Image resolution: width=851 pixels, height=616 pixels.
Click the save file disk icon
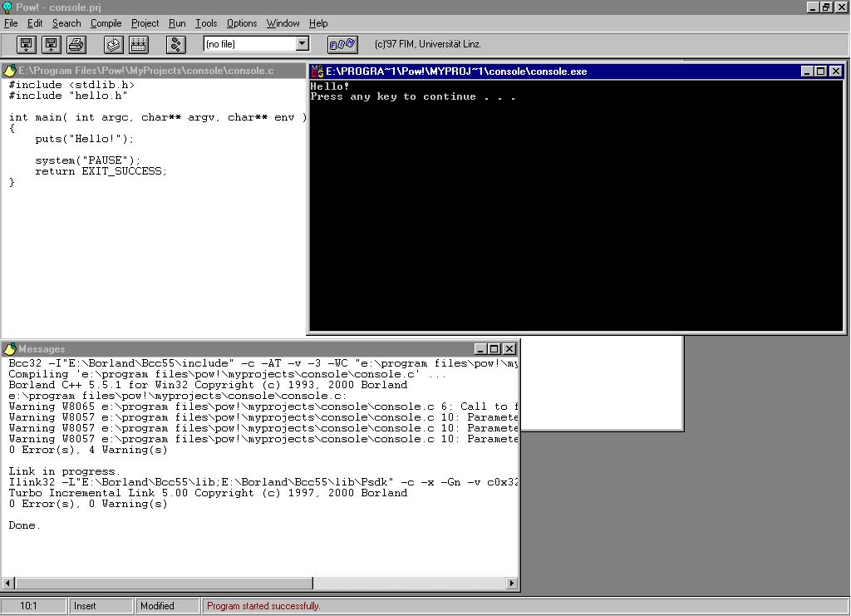[x=52, y=44]
